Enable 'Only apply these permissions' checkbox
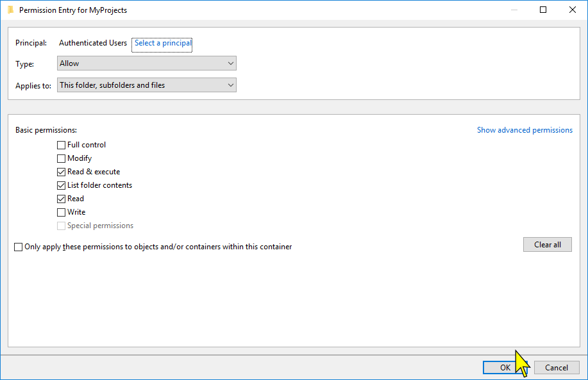Viewport: 588px width, 380px height. click(19, 247)
